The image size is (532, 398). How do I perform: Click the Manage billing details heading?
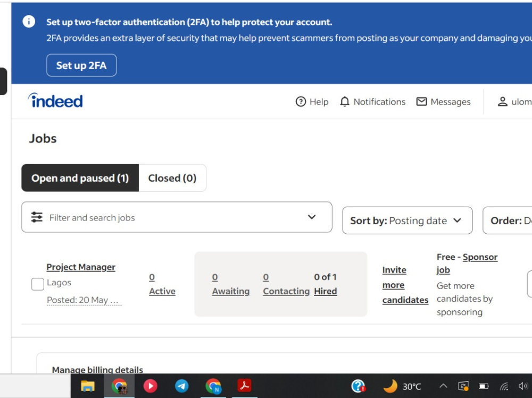97,369
